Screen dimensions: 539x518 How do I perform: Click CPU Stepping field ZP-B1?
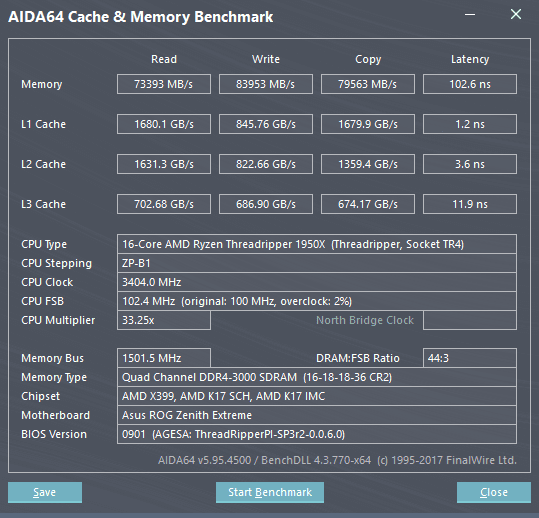(x=317, y=263)
